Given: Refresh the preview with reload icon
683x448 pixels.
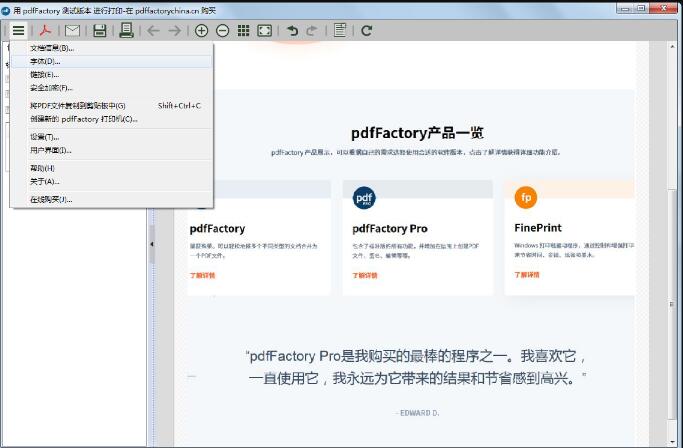Looking at the screenshot, I should pyautogui.click(x=366, y=31).
